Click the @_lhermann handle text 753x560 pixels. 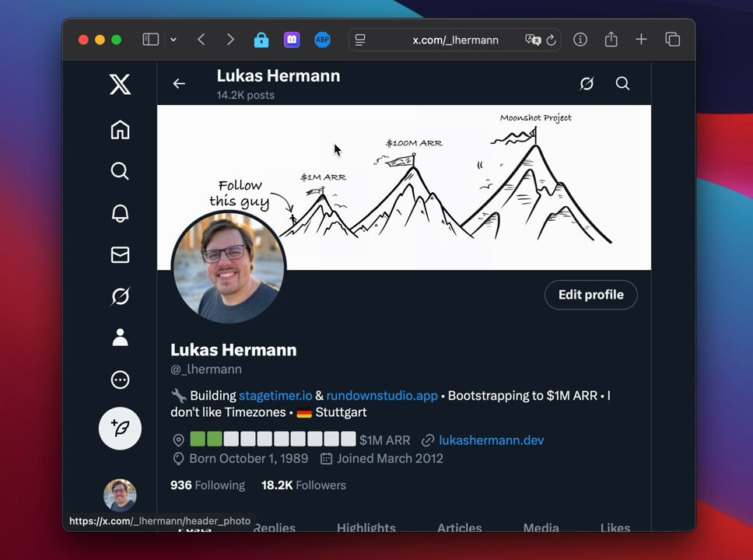[x=206, y=369]
